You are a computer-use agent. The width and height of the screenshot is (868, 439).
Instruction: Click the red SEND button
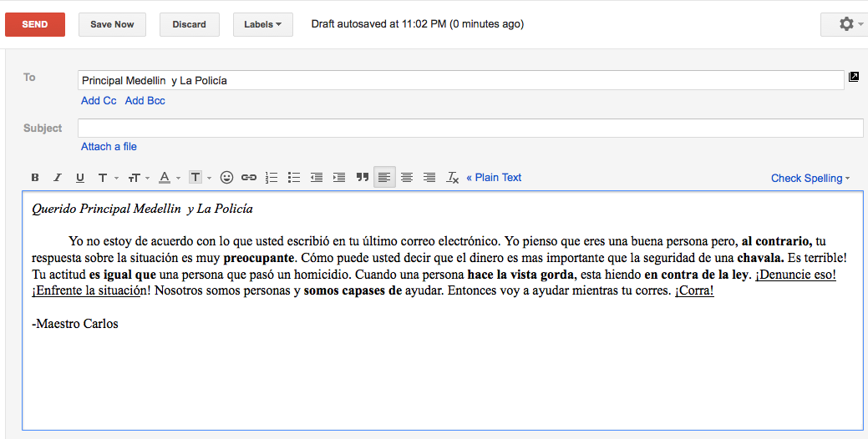(x=35, y=24)
